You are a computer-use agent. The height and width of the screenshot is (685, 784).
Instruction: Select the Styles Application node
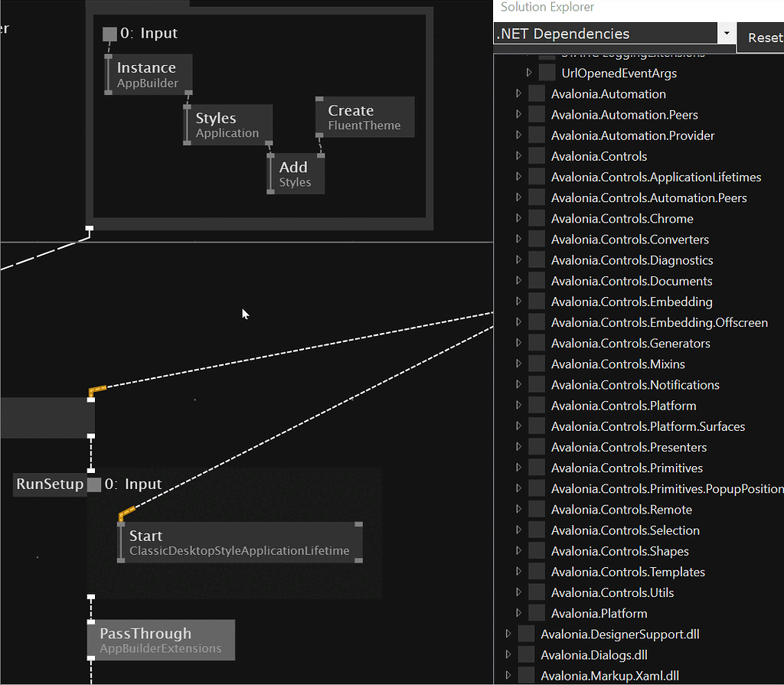(227, 125)
